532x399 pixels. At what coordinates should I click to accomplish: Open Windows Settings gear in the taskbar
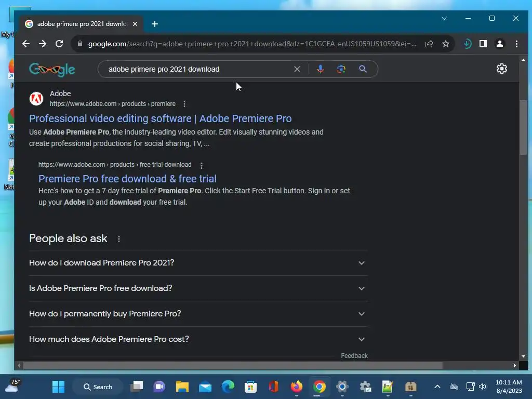tap(342, 387)
